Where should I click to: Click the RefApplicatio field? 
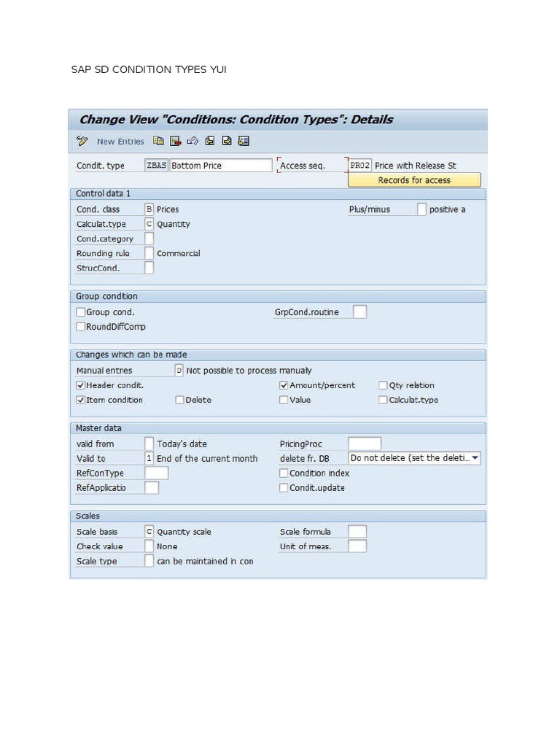[152, 487]
